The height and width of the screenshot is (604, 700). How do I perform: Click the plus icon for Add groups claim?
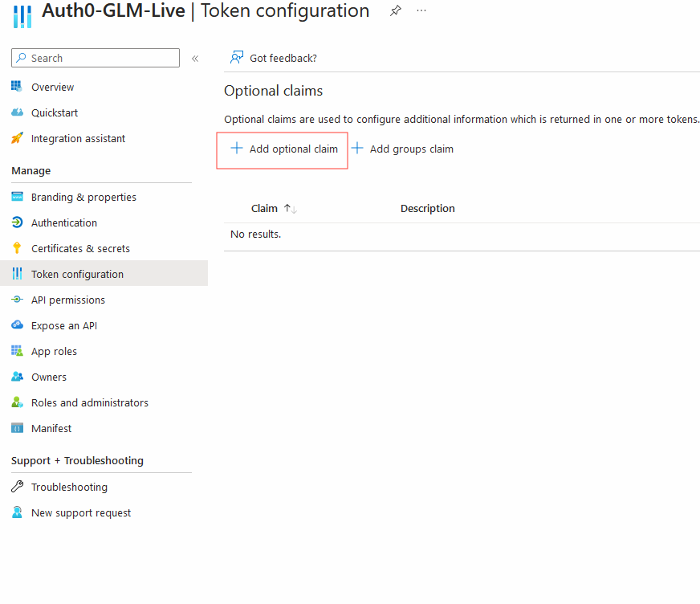(357, 149)
